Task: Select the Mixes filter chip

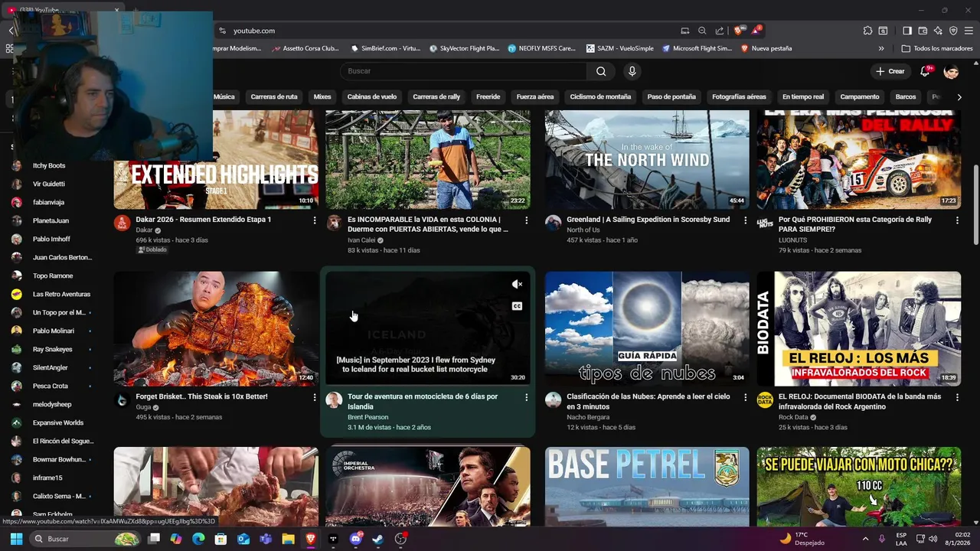Action: (322, 97)
